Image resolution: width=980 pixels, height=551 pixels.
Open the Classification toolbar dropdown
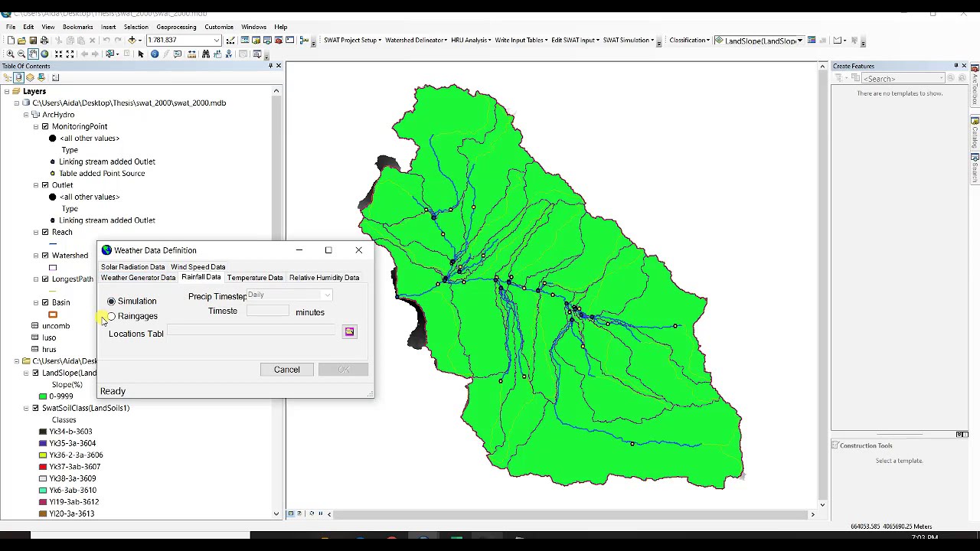click(x=690, y=40)
